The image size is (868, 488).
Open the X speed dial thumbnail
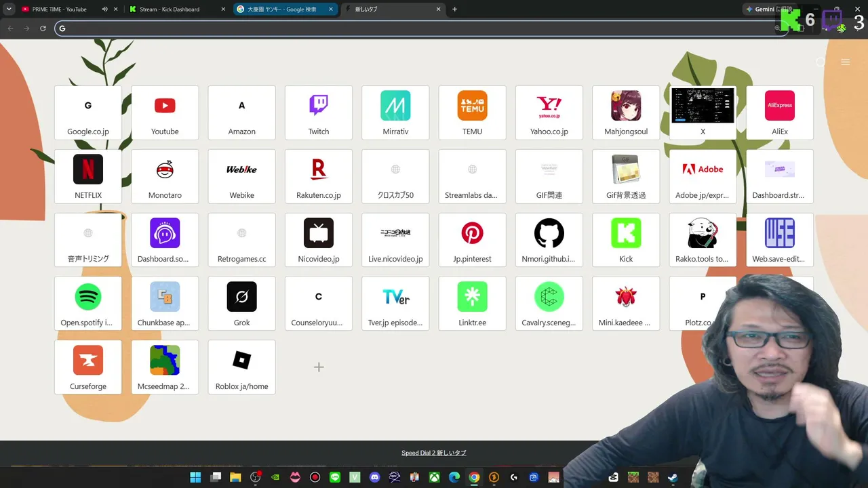pos(703,113)
